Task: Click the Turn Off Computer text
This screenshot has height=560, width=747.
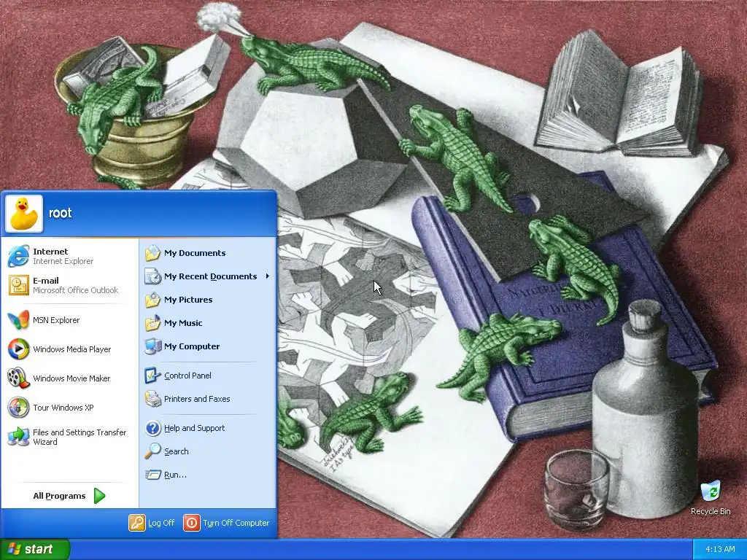Action: (236, 523)
